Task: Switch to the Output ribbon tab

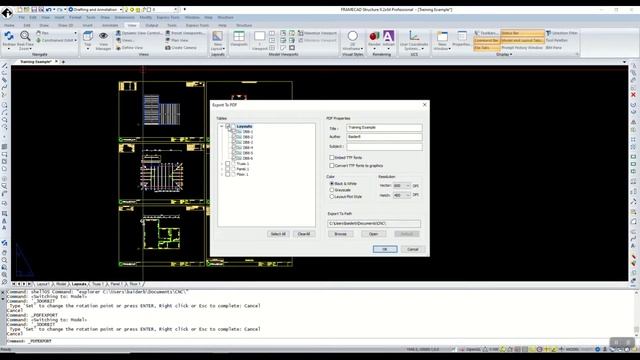Action: [152, 25]
